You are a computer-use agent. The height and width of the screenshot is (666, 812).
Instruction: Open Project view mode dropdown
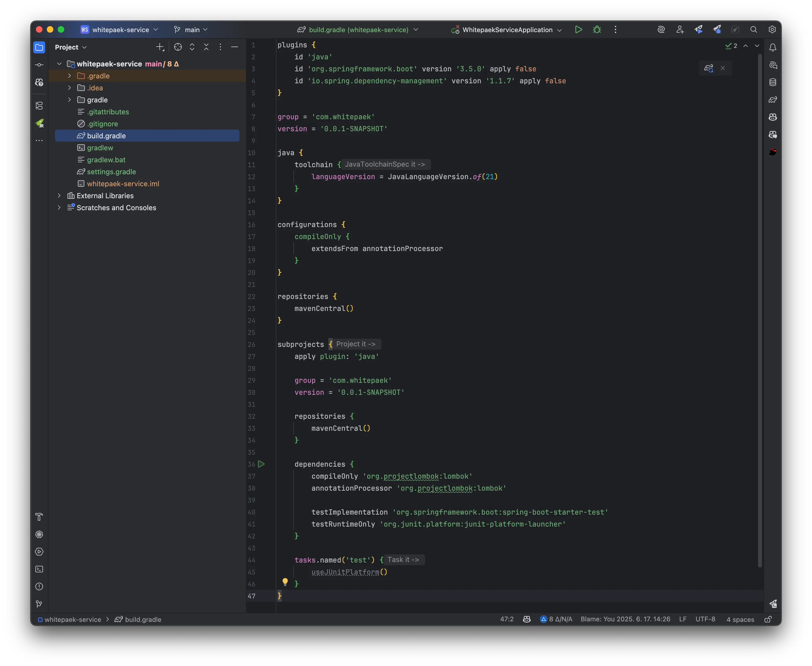click(x=70, y=47)
